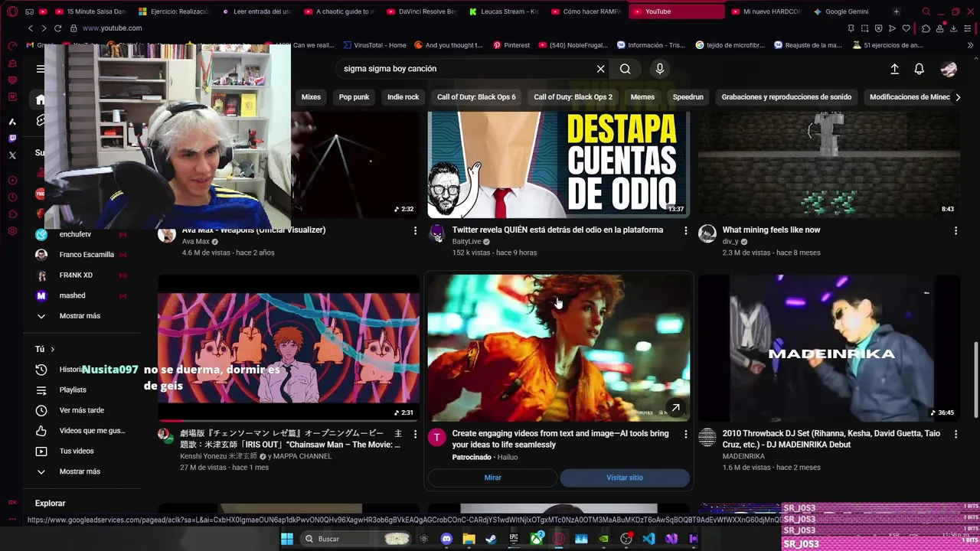
Task: Expand Mostrar más below Tus videos
Action: coord(80,471)
